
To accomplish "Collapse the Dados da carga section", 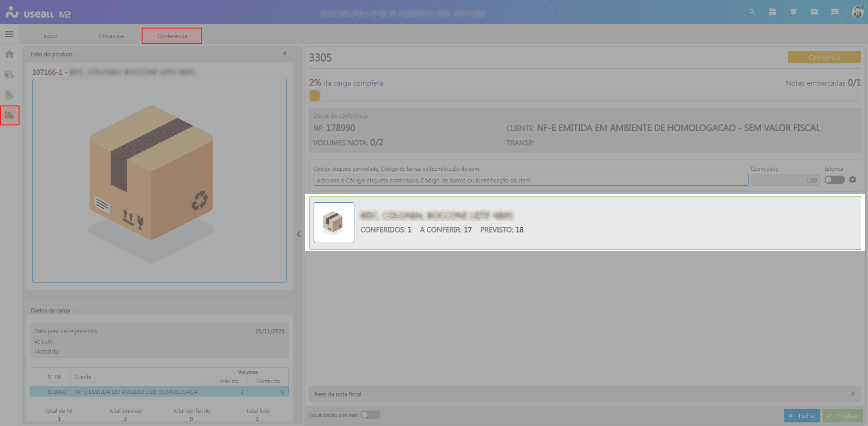I will tap(76, 311).
